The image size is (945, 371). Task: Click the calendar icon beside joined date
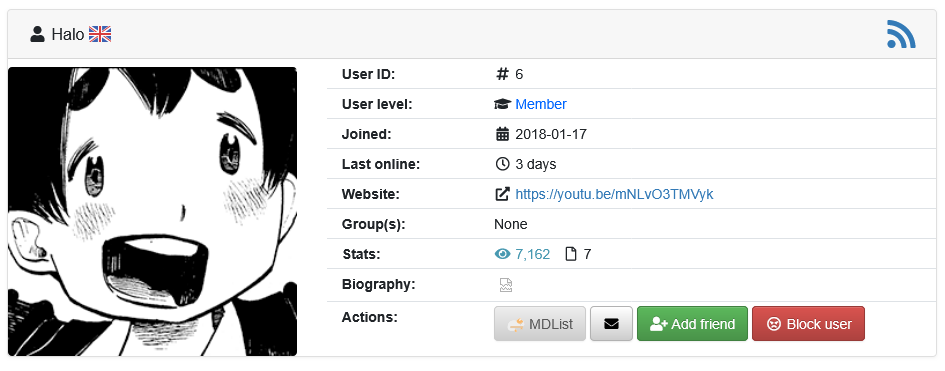tap(502, 134)
